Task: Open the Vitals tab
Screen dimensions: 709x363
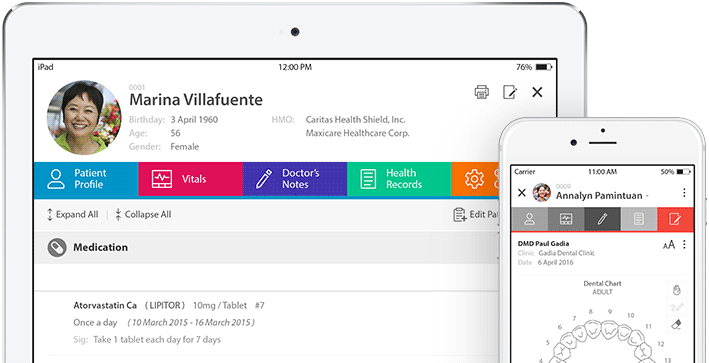Action: [x=190, y=179]
